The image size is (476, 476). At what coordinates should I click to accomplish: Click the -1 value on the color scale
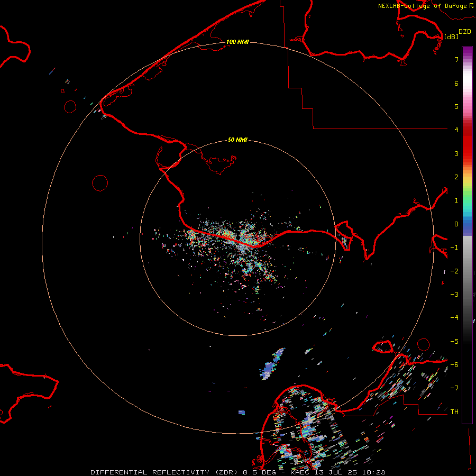tap(454, 248)
